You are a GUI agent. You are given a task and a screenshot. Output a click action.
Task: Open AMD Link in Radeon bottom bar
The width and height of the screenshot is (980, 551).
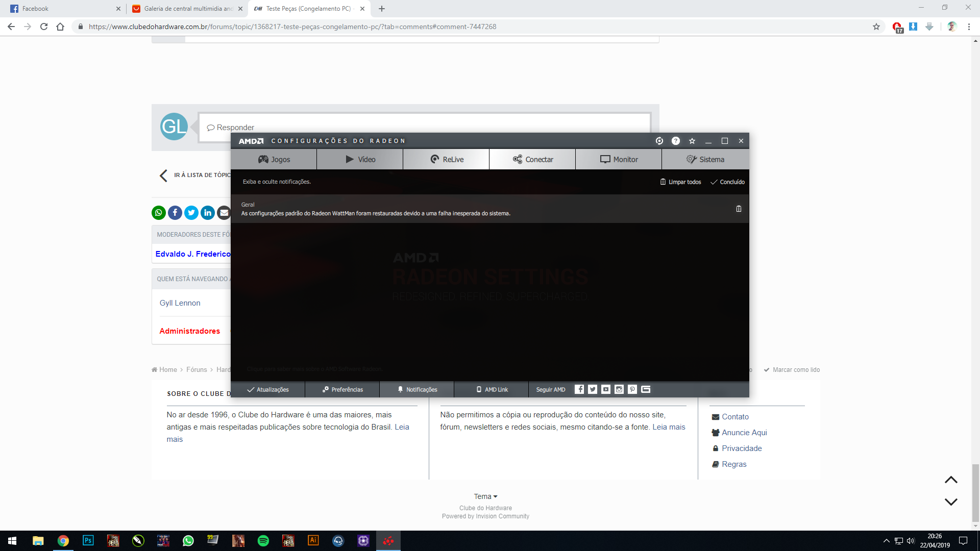[492, 389]
